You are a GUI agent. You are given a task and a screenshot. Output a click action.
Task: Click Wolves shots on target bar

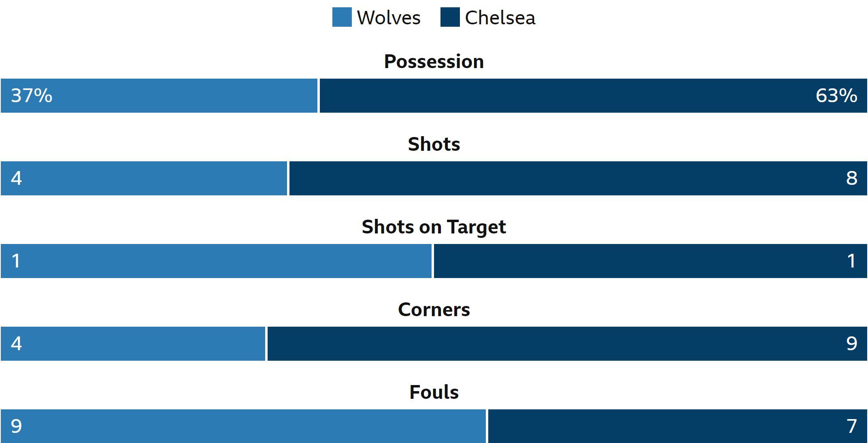(216, 261)
